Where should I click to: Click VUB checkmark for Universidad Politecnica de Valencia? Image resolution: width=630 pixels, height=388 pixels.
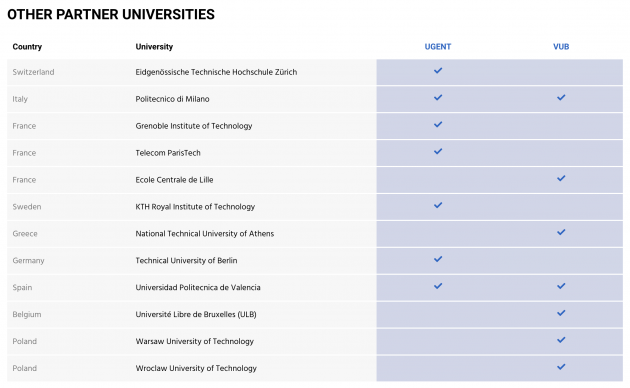click(x=561, y=286)
